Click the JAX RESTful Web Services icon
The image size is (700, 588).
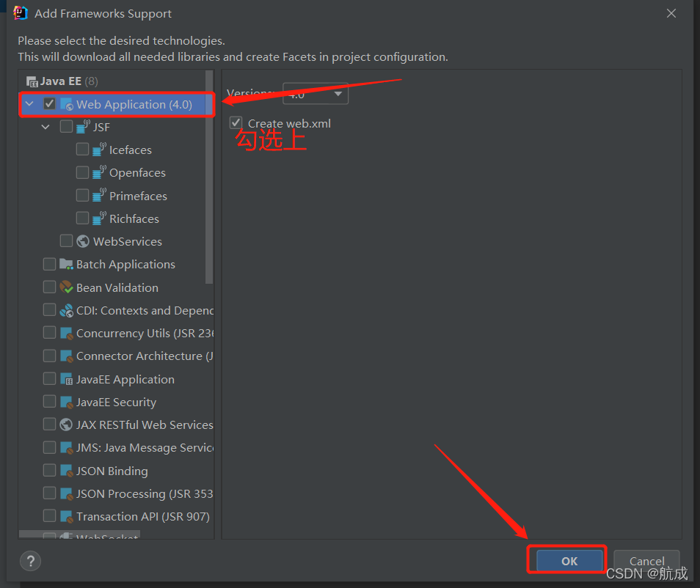click(66, 425)
